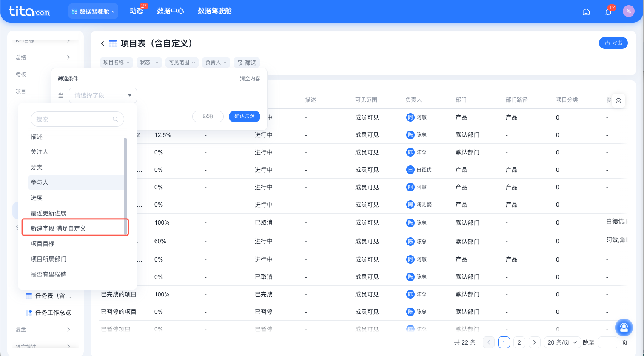Viewport: 644px width, 356px height.
Task: Click the customer service chat icon bottom right
Action: pyautogui.click(x=624, y=328)
